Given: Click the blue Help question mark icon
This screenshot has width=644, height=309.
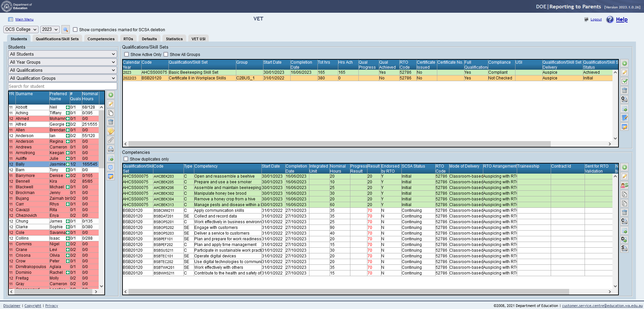Looking at the screenshot, I should pos(610,19).
